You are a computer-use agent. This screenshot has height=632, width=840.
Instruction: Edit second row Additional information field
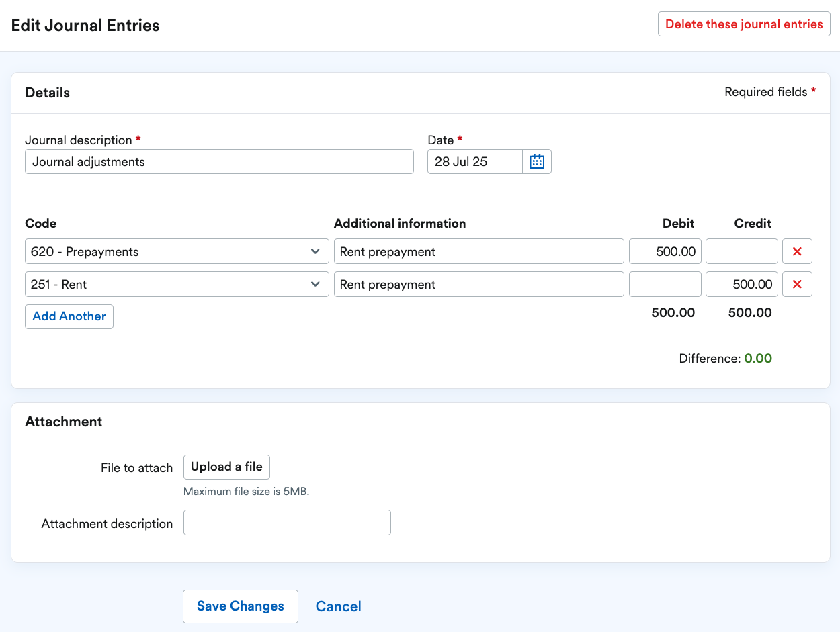(478, 285)
